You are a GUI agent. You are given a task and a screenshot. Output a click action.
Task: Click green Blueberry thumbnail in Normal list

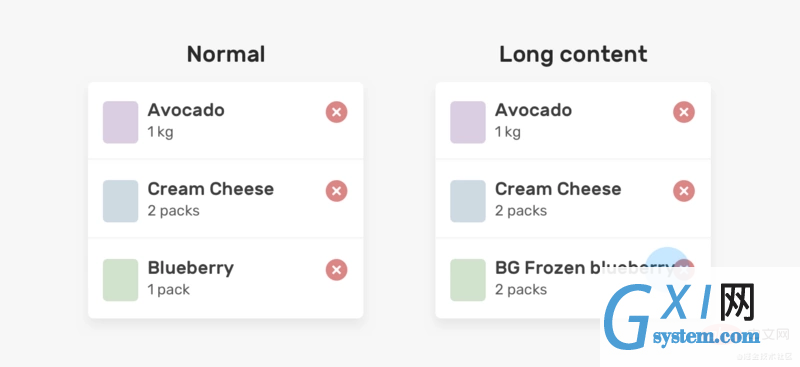tap(120, 280)
